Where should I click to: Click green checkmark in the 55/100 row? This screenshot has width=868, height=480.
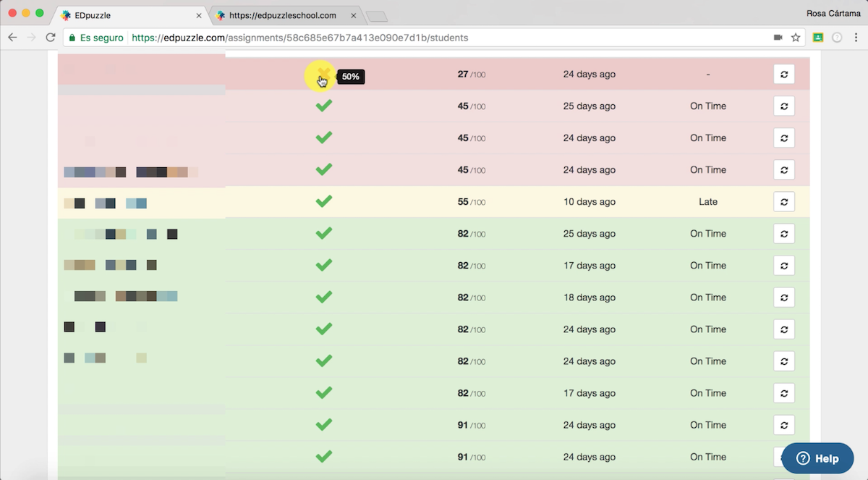323,201
